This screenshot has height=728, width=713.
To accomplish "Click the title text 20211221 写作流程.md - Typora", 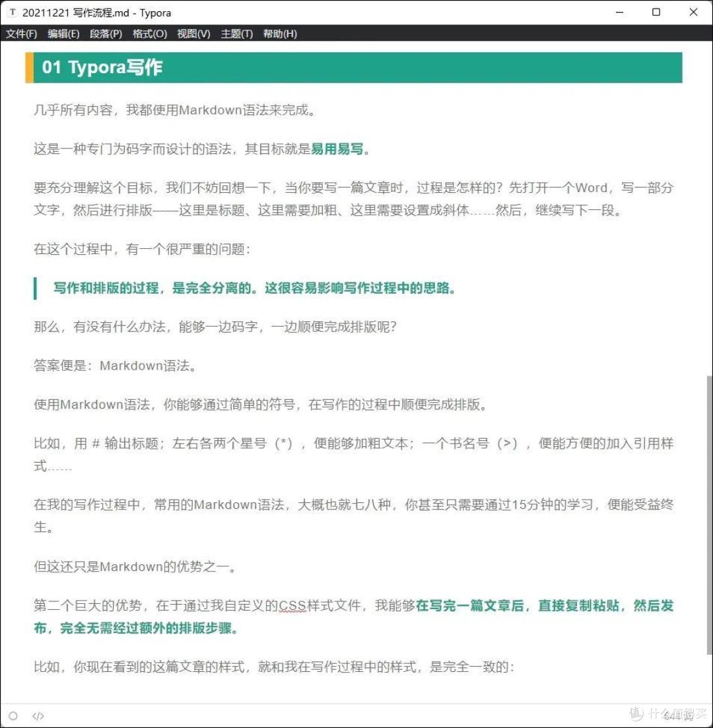I will click(96, 13).
